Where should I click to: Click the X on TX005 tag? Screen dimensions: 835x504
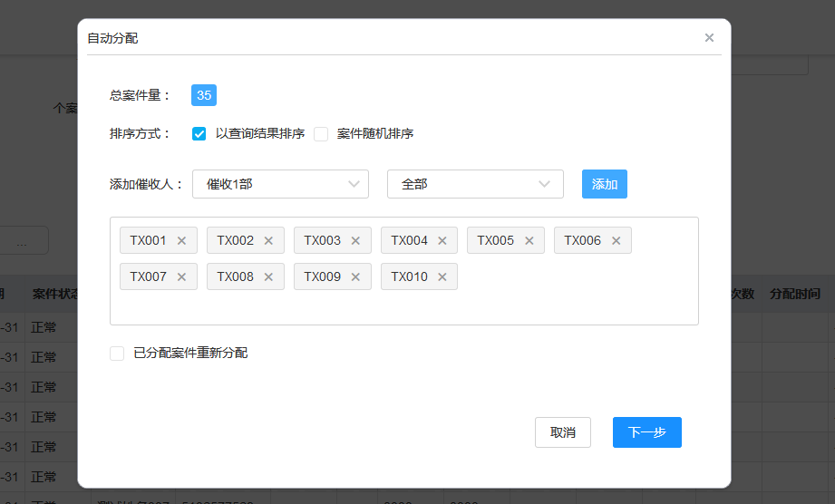(x=529, y=241)
